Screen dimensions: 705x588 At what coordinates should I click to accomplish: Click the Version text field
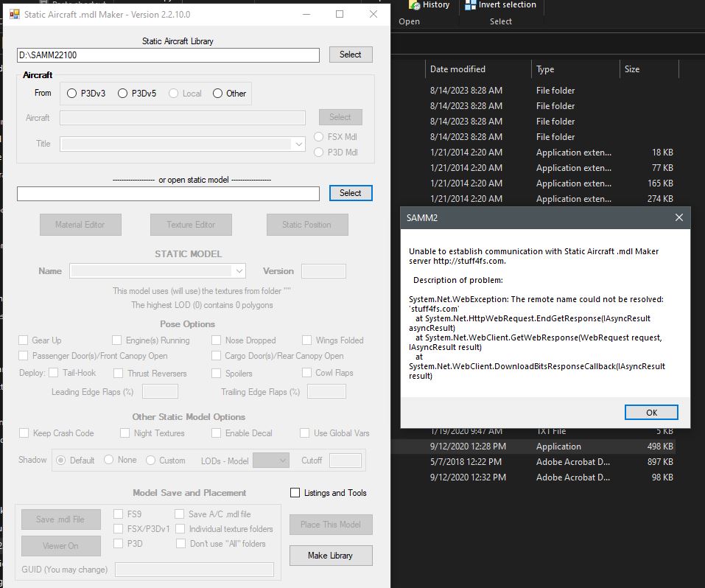[x=323, y=271]
